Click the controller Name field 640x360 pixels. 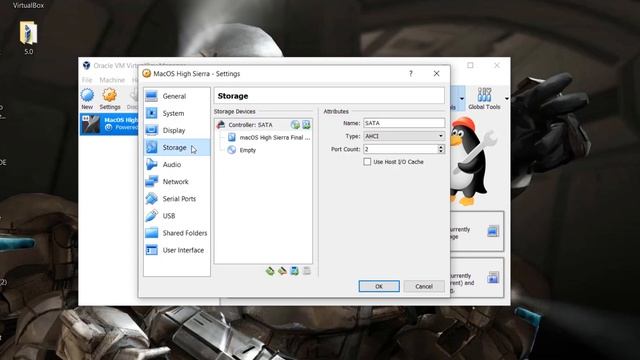point(404,123)
